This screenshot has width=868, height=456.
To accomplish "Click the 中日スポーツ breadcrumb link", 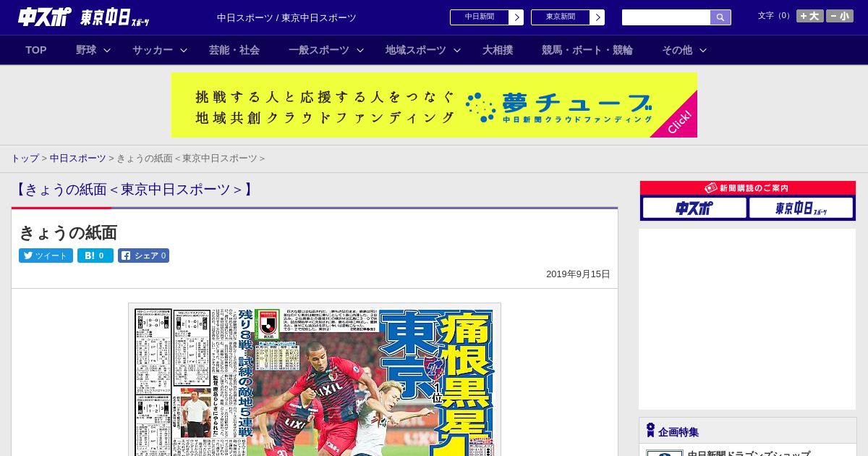I will pos(78,158).
